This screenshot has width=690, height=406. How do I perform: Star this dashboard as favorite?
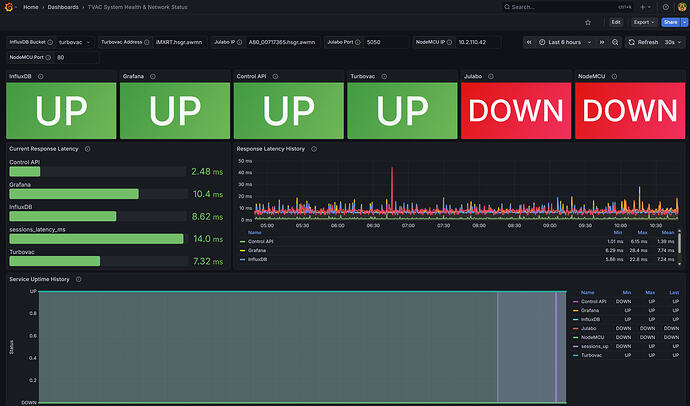click(587, 21)
